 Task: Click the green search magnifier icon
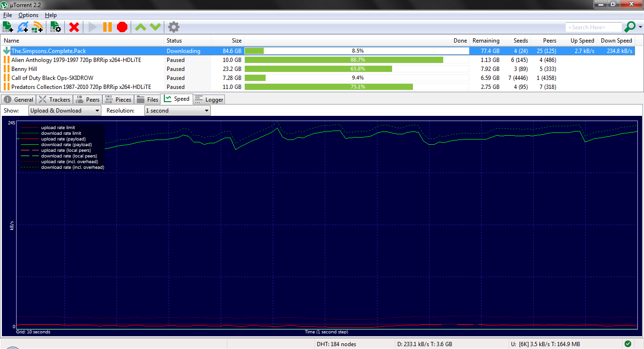coord(630,27)
